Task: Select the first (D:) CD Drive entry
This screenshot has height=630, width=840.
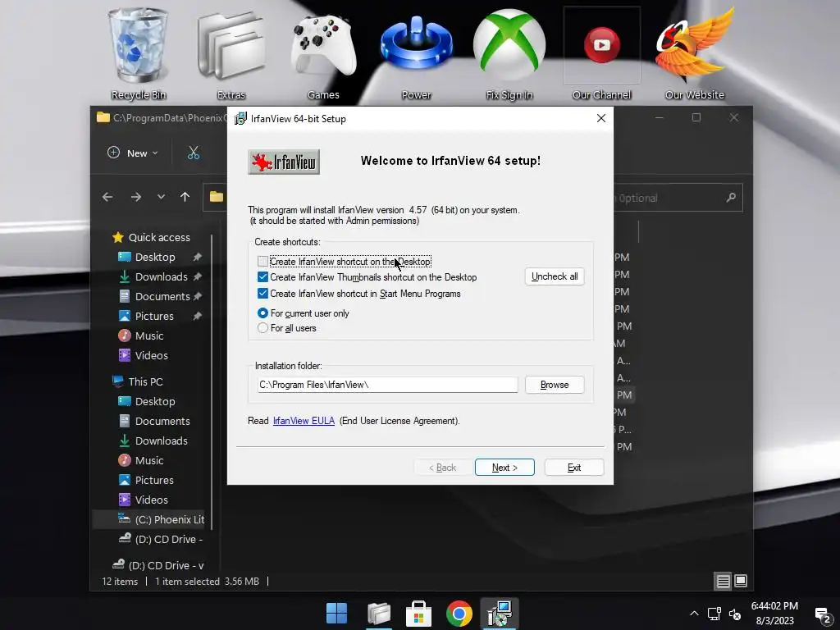Action: point(161,540)
